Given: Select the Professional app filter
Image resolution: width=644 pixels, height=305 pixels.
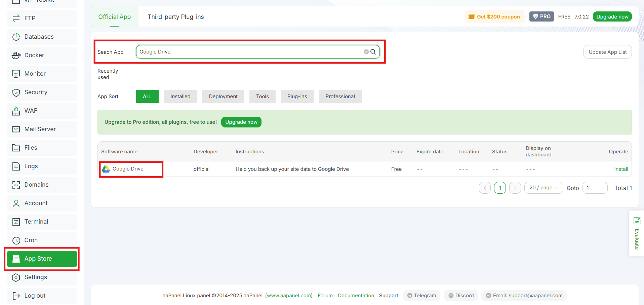Looking at the screenshot, I should coord(340,96).
